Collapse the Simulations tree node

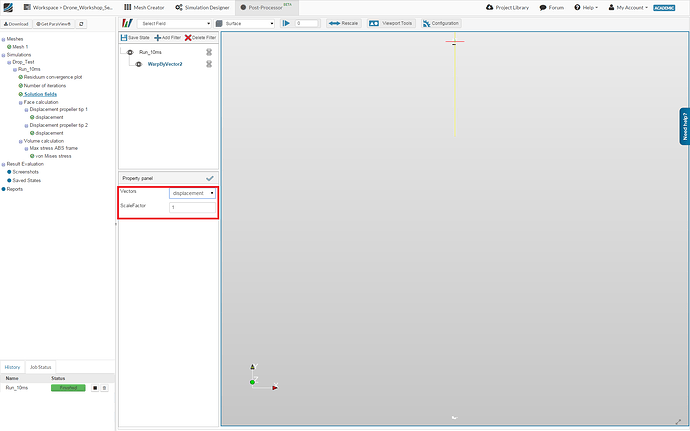4,55
